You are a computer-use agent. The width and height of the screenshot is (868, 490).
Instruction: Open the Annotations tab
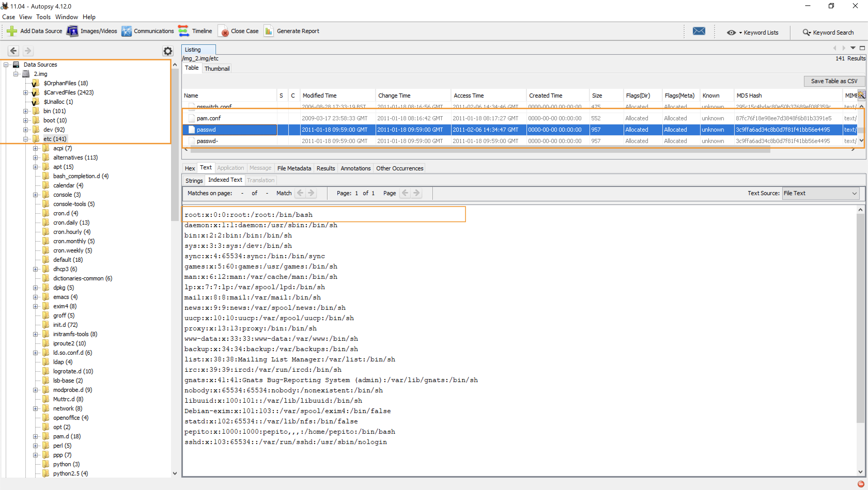(x=355, y=168)
